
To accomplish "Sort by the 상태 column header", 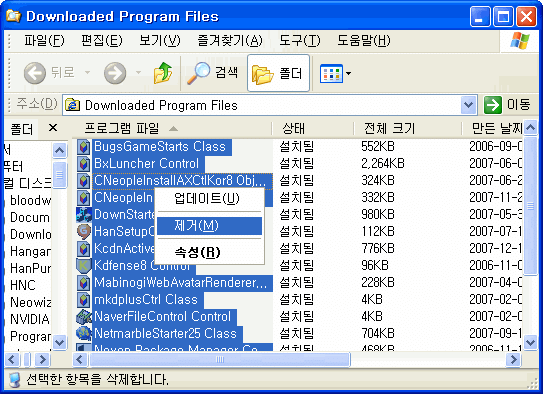I will click(313, 128).
